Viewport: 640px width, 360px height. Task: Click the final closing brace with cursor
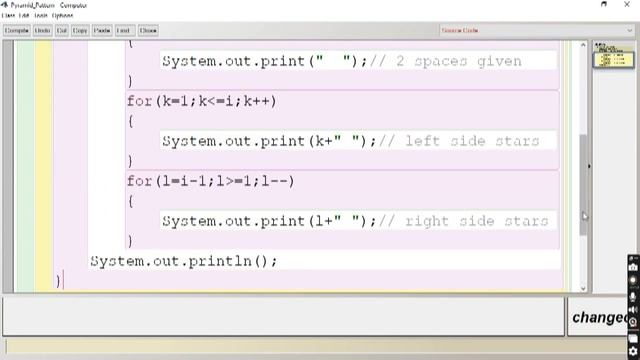58,281
